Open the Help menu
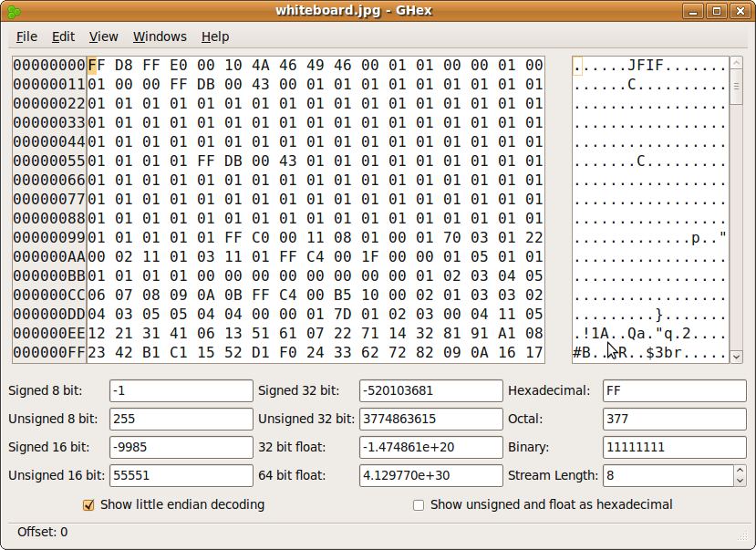756x550 pixels. tap(215, 36)
